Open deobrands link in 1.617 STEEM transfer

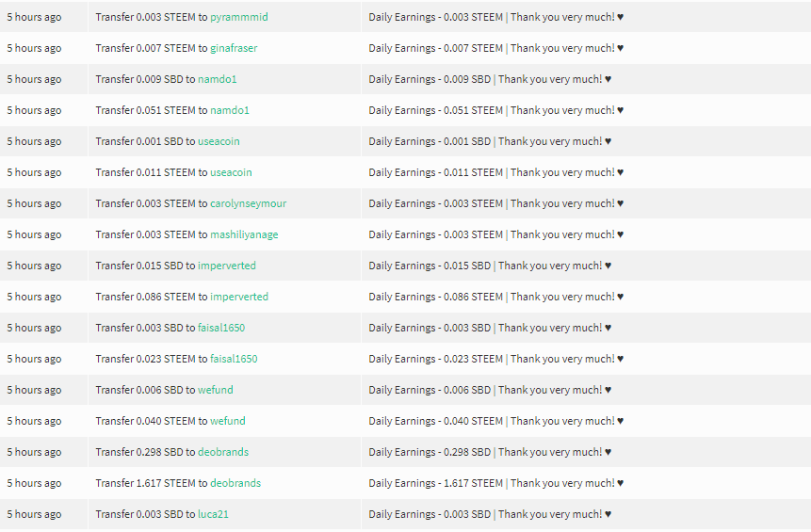[x=235, y=483]
